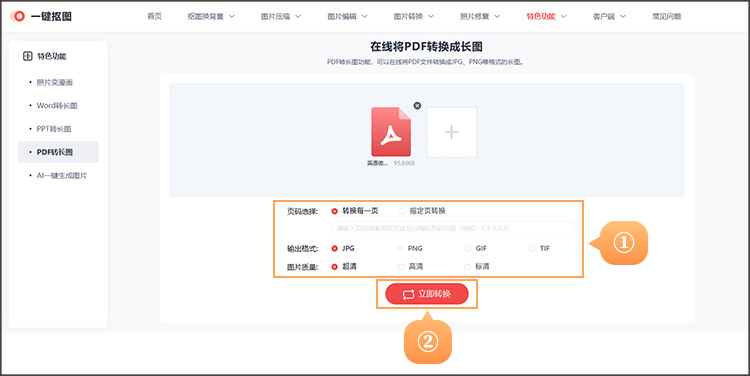Expand the 图片编辑 dropdown menu
This screenshot has height=376, width=750.
[x=347, y=16]
